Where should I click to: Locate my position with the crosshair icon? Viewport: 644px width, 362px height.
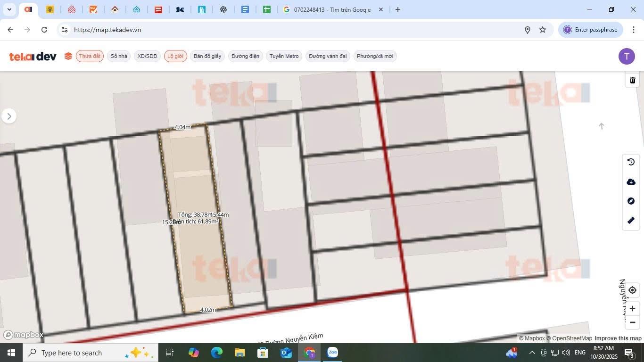[x=632, y=290]
